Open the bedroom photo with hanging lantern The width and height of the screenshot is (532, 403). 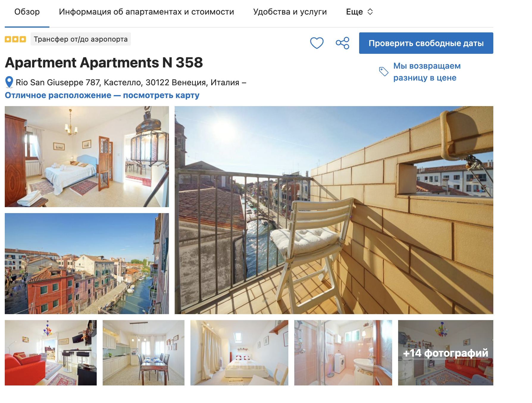point(87,157)
